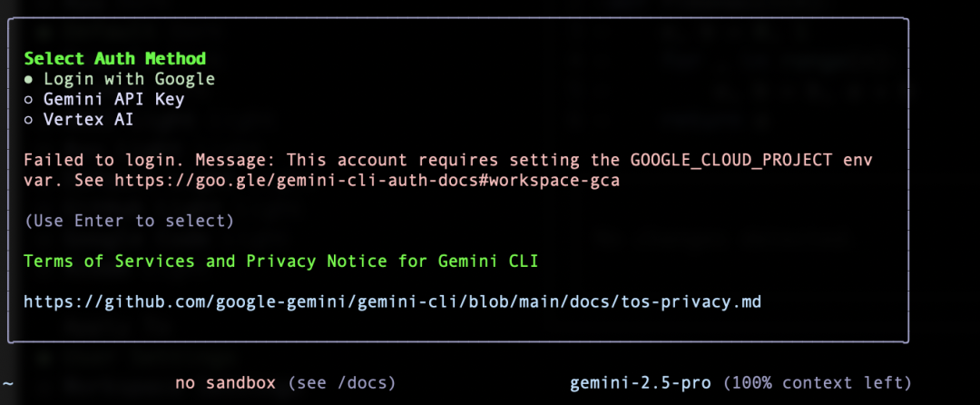Click the see /docs status text
The height and width of the screenshot is (405, 980).
342,382
